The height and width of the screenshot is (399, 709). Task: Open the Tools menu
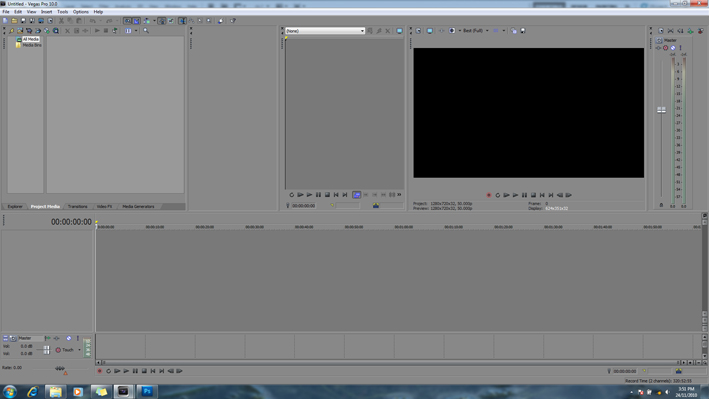click(62, 12)
